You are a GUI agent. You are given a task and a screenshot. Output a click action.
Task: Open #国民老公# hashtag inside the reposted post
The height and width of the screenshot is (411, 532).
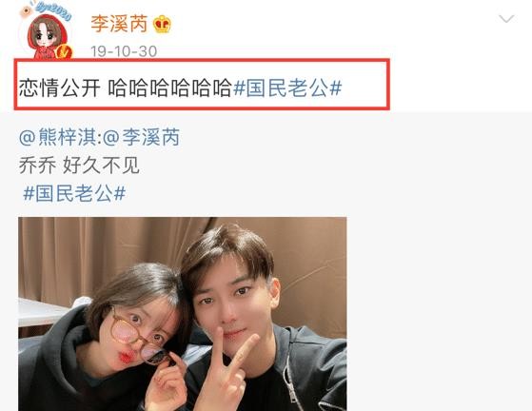pos(74,194)
